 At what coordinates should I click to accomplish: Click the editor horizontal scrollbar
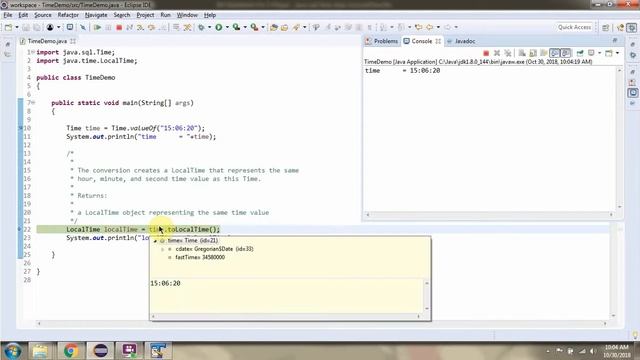point(322,323)
